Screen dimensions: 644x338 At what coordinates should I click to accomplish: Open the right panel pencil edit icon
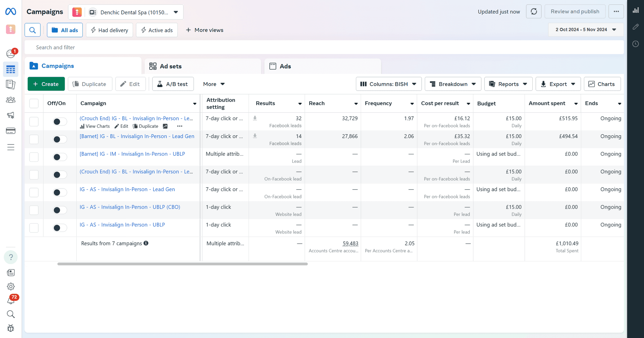(636, 27)
